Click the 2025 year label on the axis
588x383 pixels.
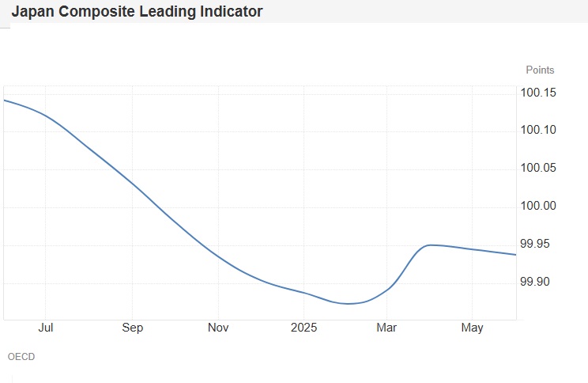pyautogui.click(x=304, y=328)
